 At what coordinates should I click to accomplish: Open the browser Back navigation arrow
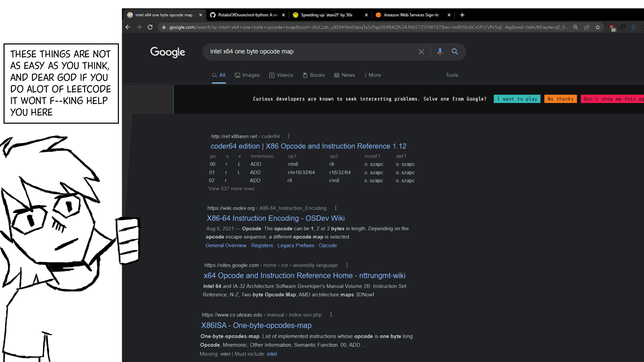(128, 27)
